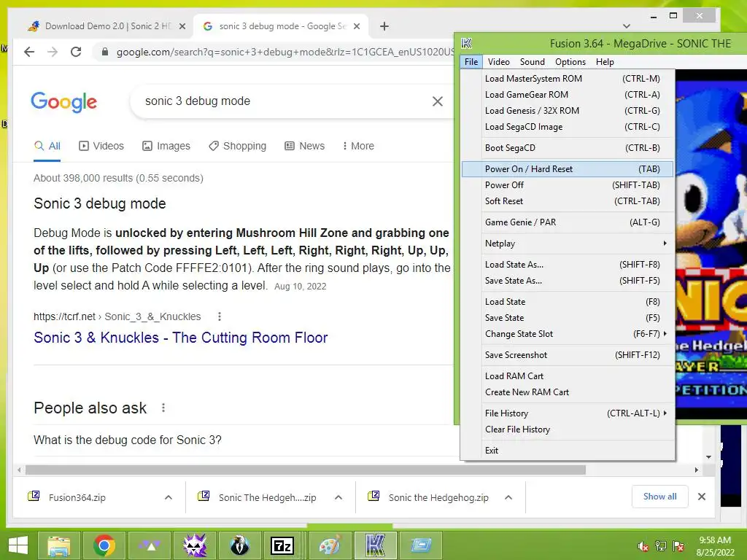Open the Options menu in Fusion
747x560 pixels.
(570, 62)
